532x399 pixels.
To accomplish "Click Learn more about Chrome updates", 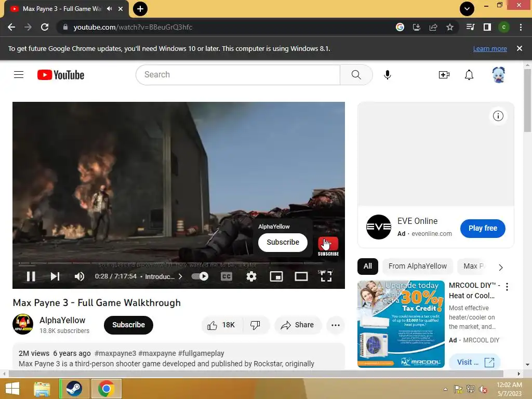I will (x=490, y=48).
